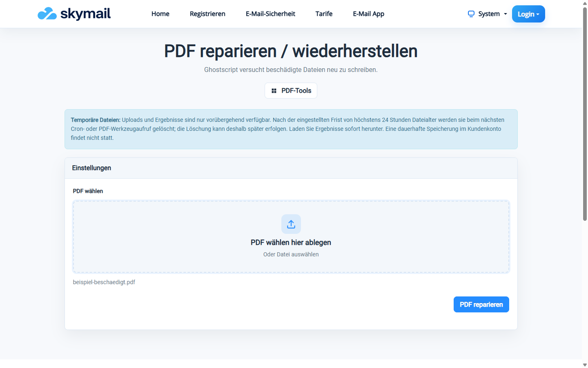Screen dimensions: 588x368
Task: Click the monitor icon beside System
Action: (471, 14)
